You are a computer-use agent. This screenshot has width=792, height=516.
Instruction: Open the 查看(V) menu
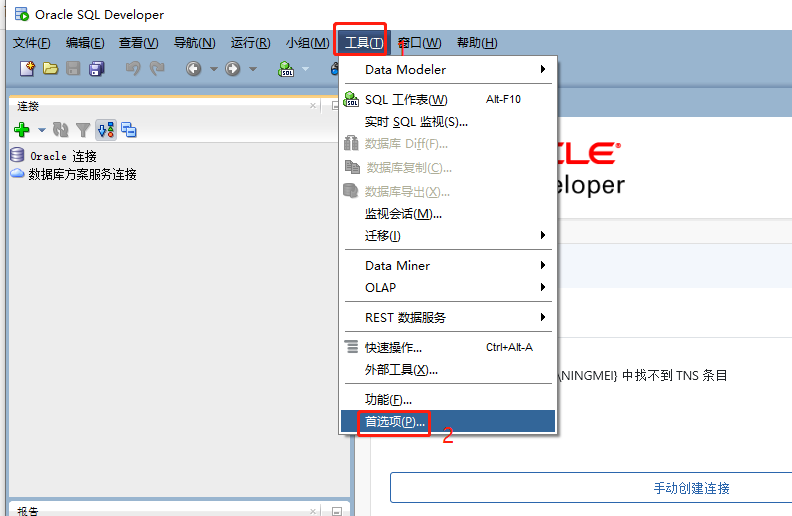138,43
